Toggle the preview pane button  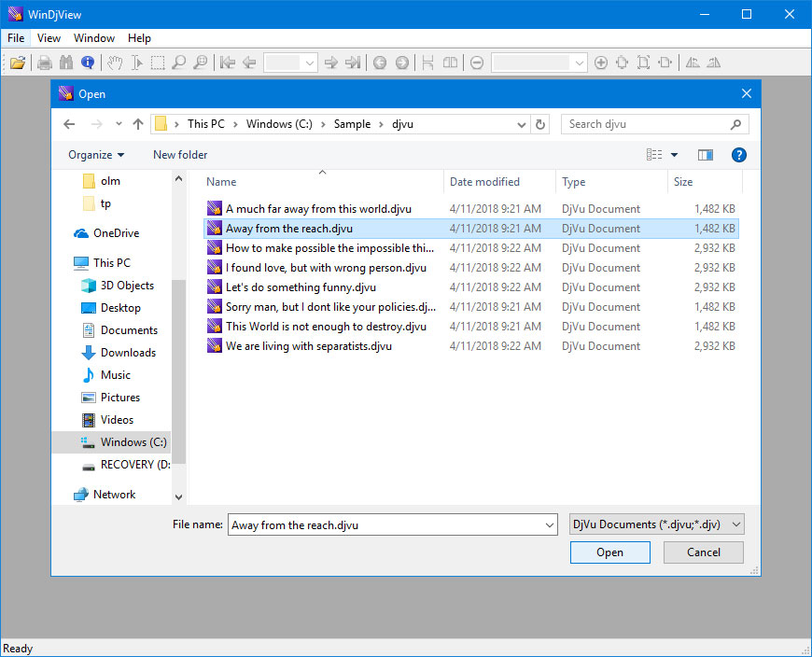(706, 155)
